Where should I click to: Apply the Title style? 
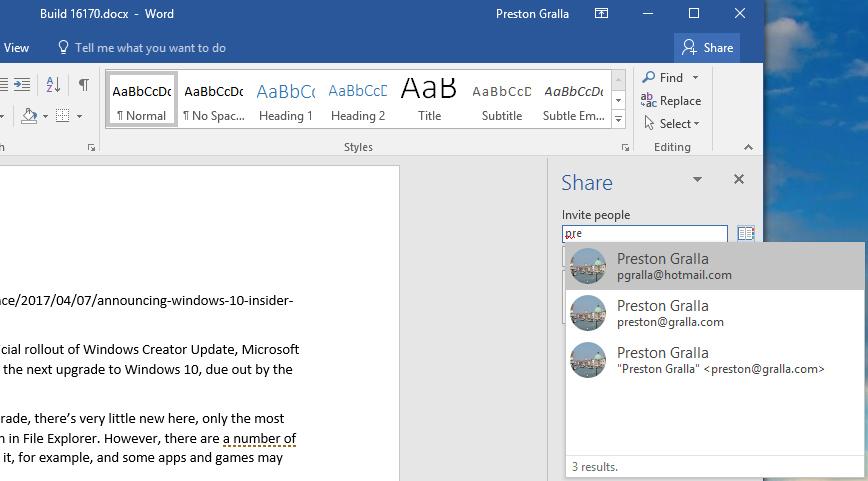429,100
